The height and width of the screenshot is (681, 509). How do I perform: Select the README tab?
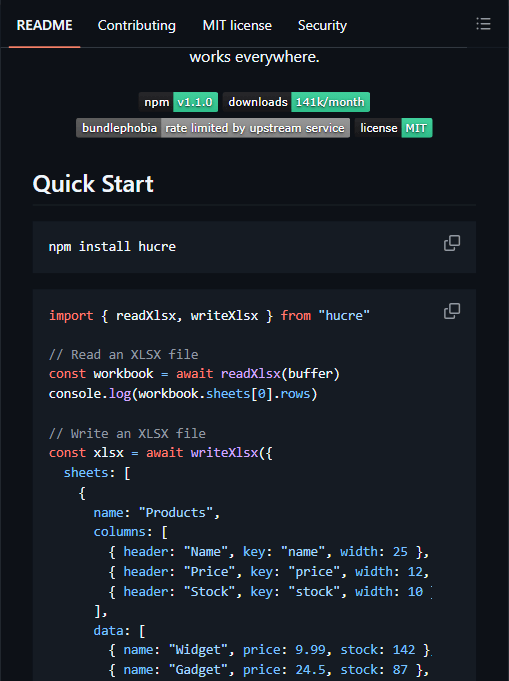[44, 25]
